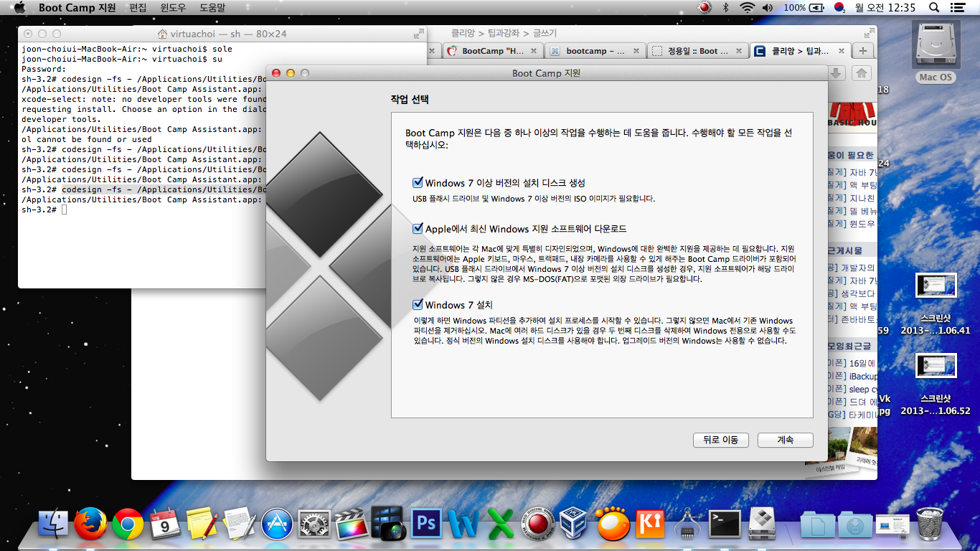Open the red record button app in Dock
The image size is (980, 551).
[538, 524]
